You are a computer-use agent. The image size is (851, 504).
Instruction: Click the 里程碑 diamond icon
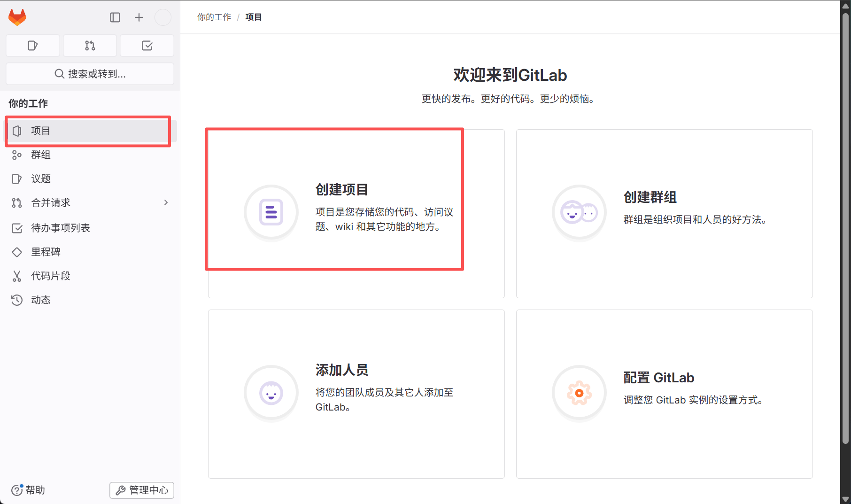click(17, 252)
